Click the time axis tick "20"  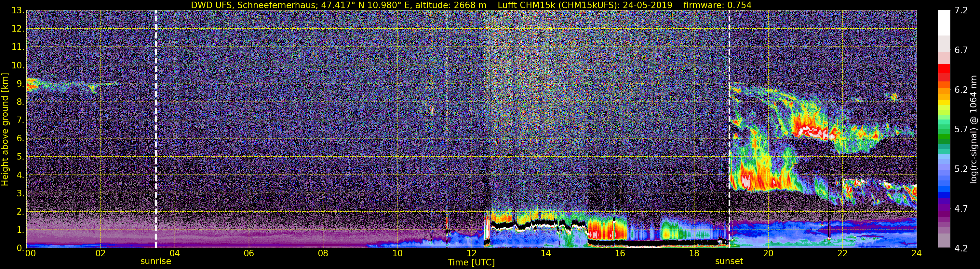click(x=768, y=253)
